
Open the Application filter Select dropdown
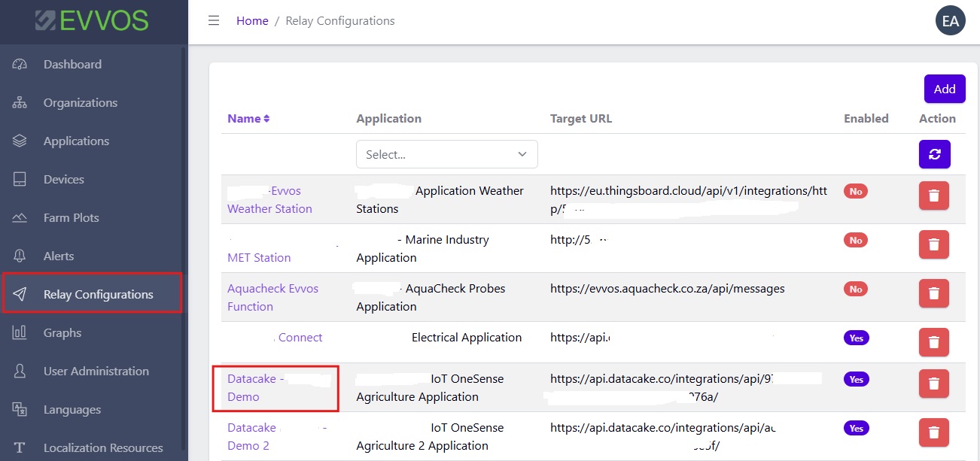pyautogui.click(x=446, y=154)
